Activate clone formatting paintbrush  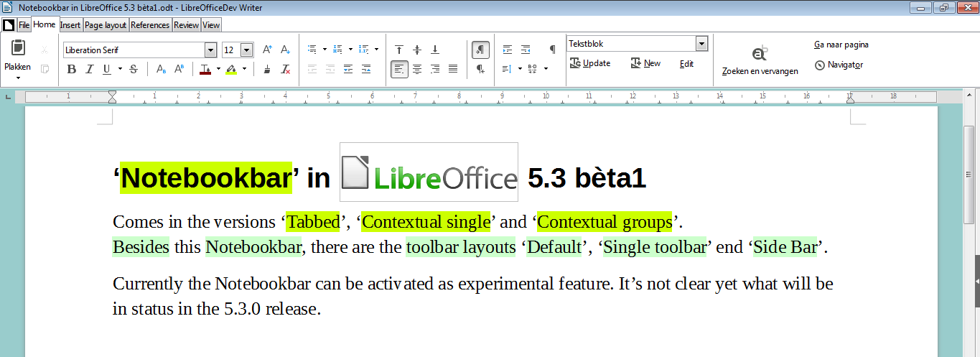[x=267, y=69]
